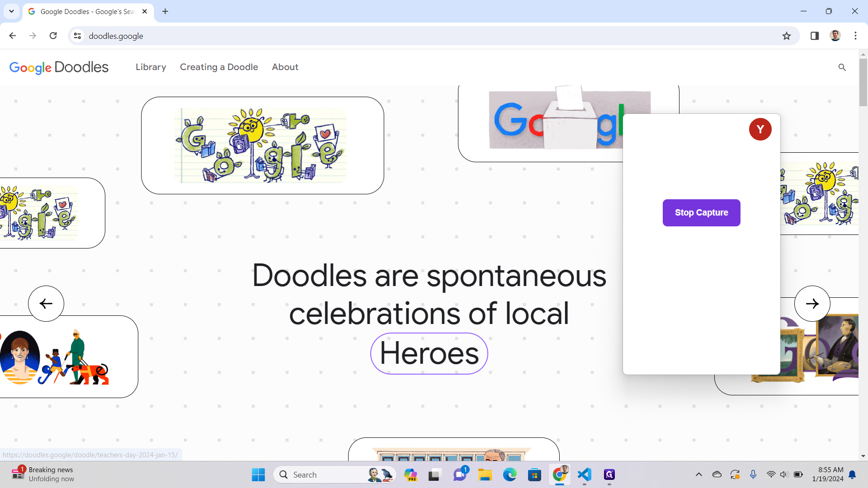868x488 pixels.
Task: Open File Explorer from taskbar
Action: click(x=485, y=474)
